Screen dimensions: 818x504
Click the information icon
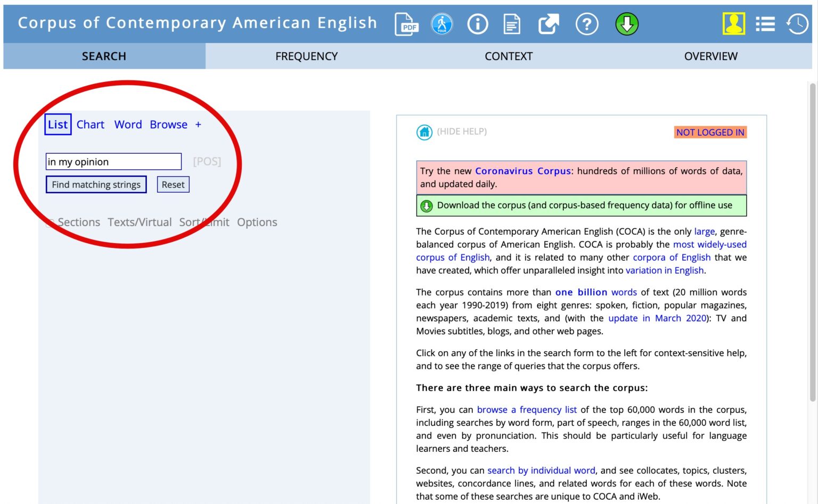[x=478, y=24]
